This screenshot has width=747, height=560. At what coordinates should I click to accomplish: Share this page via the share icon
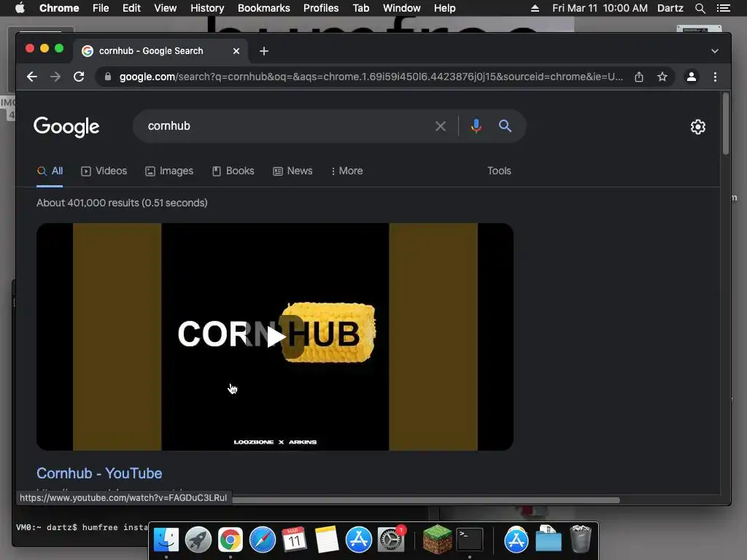639,77
